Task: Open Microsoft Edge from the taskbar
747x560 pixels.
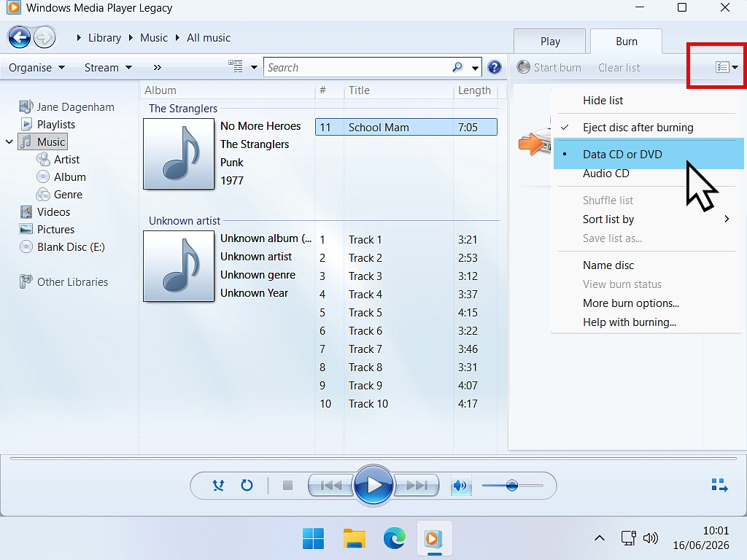Action: (x=395, y=539)
